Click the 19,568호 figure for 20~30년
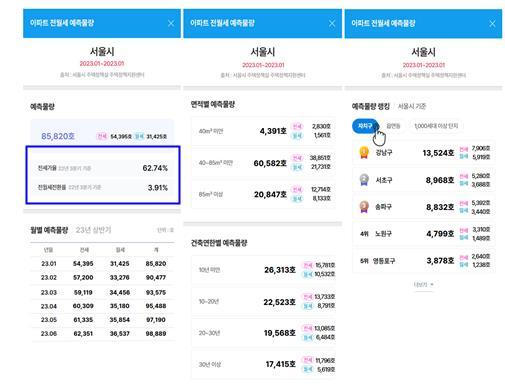Screen dimensions: 505x386 [x=280, y=333]
